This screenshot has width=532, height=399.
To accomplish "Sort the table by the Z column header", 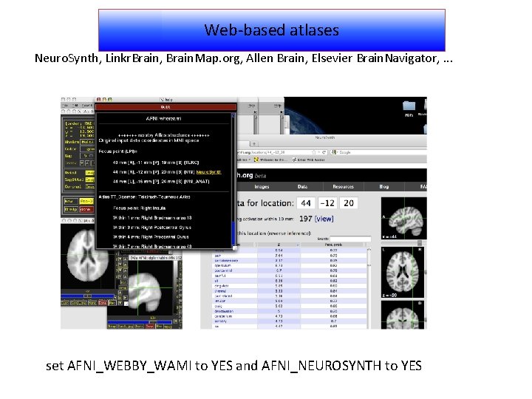I will coord(279,245).
